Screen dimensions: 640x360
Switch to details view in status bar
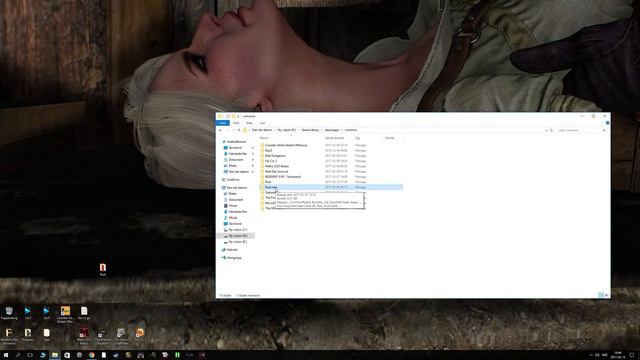click(x=600, y=295)
